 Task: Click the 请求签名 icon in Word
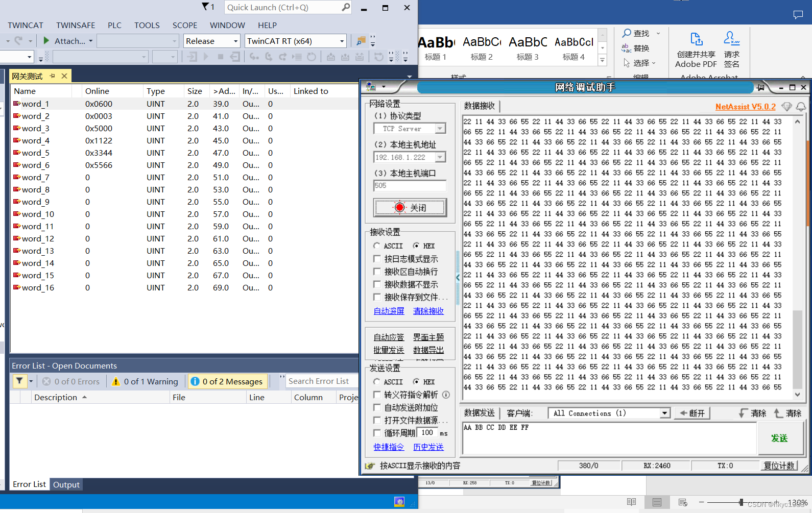coord(731,39)
